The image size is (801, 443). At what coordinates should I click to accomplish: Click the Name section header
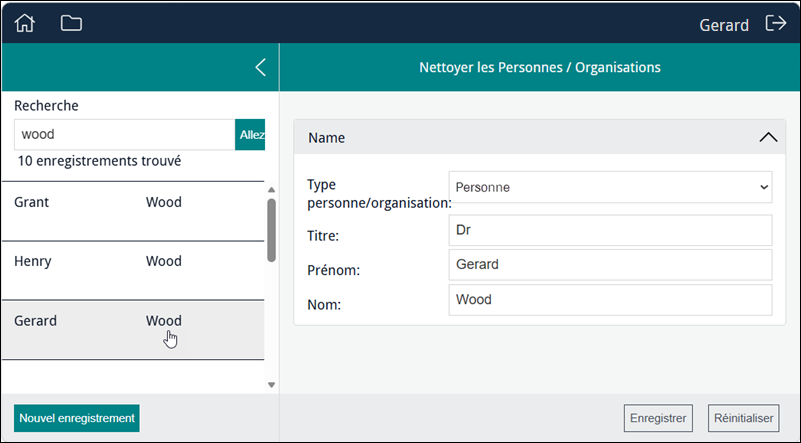click(x=539, y=137)
